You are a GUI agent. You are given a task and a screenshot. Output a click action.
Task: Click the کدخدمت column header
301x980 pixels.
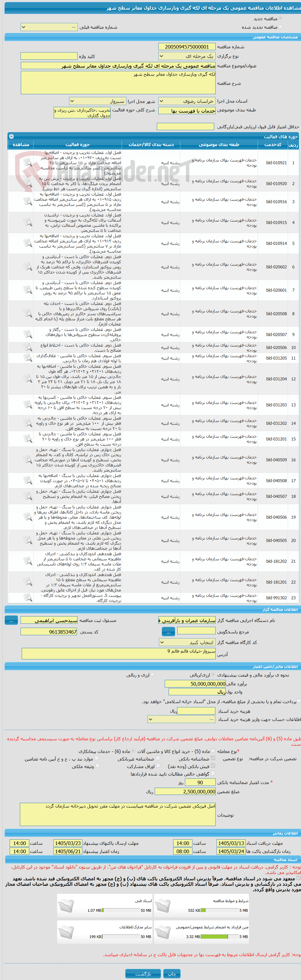coord(273,145)
